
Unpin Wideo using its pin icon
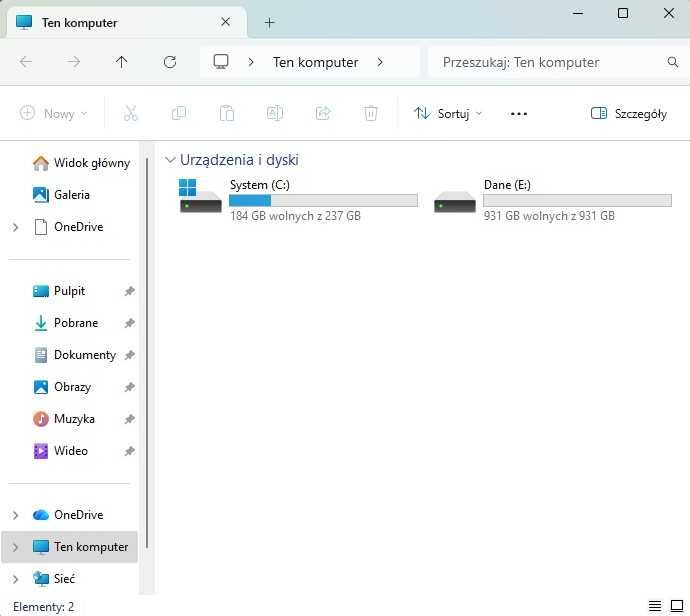(129, 451)
